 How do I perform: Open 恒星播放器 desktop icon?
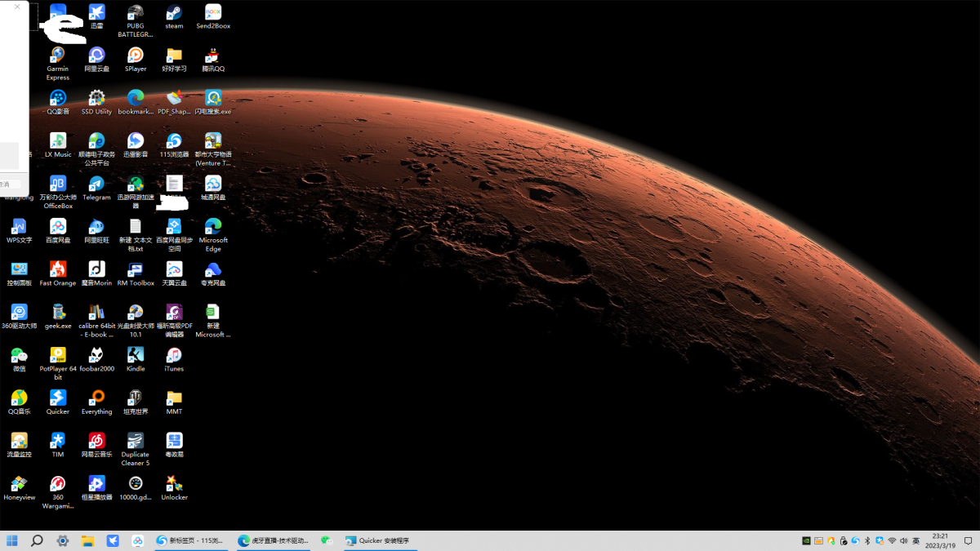click(96, 488)
